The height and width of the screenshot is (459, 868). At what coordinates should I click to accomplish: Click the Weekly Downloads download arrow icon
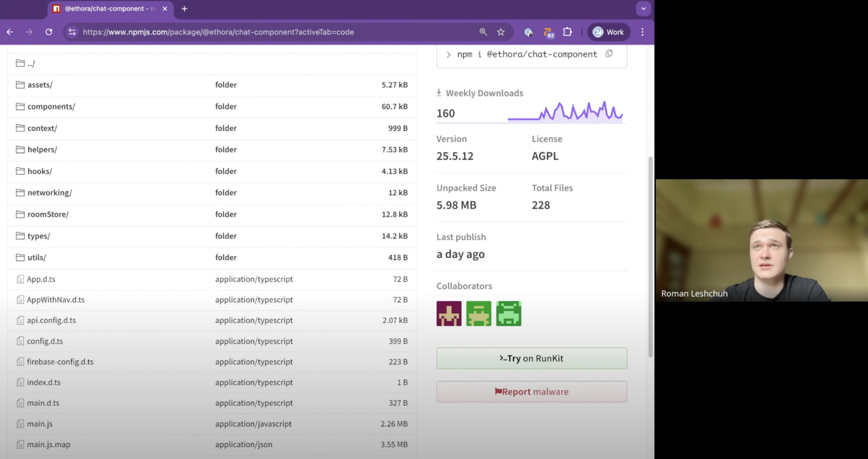click(x=439, y=93)
